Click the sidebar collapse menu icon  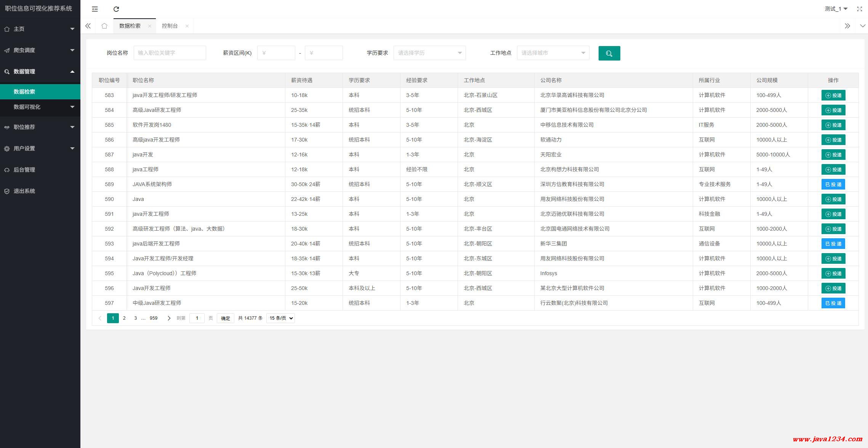(x=95, y=9)
